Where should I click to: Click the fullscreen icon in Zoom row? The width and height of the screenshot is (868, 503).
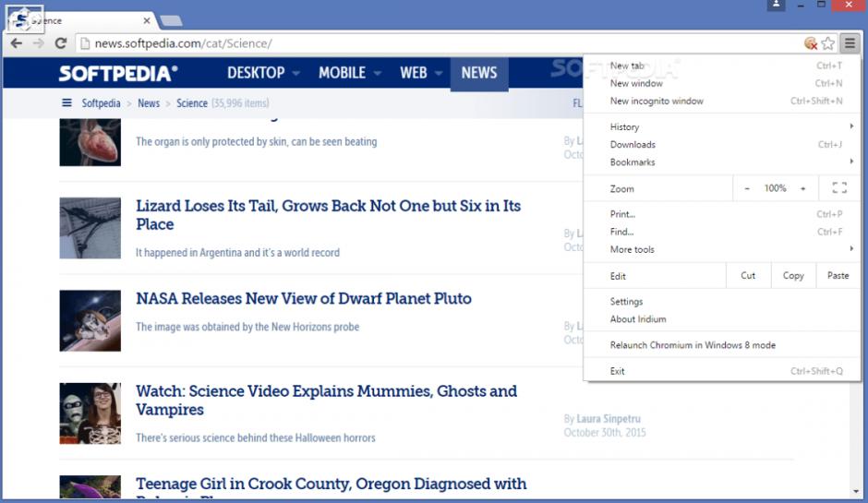pos(839,188)
